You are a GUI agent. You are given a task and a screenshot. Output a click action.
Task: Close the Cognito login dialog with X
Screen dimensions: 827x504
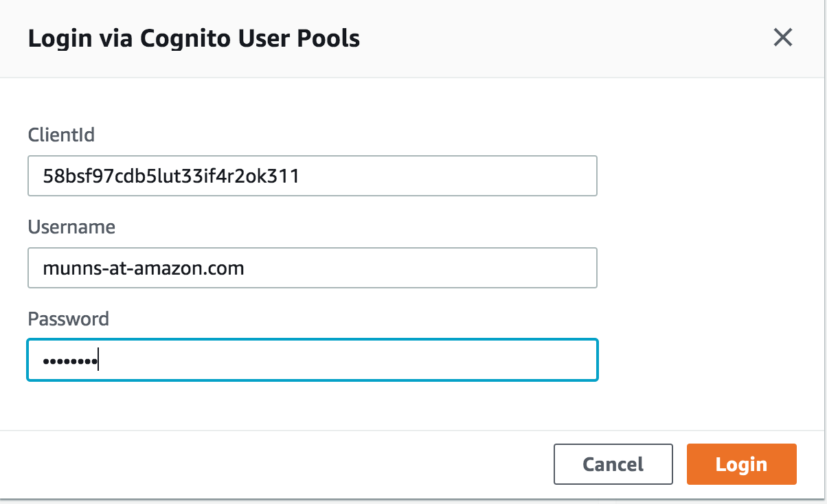[x=782, y=37]
